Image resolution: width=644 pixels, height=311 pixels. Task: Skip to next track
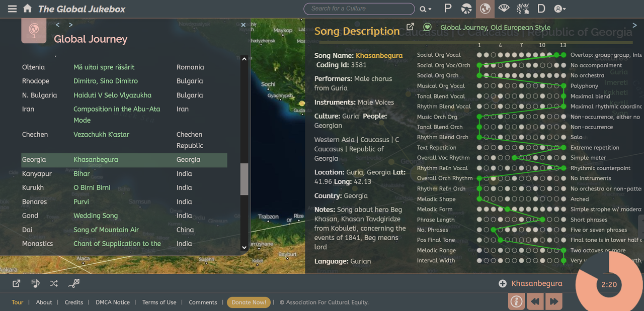553,302
